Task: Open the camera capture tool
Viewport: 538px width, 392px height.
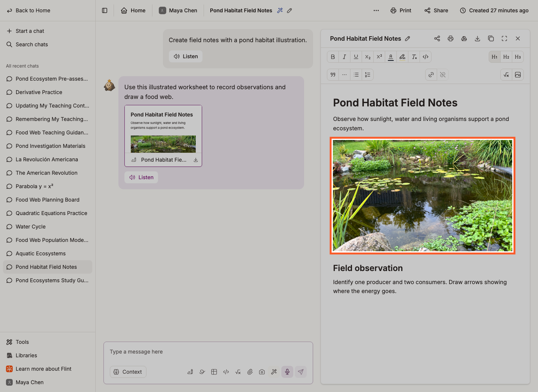Action: tap(262, 372)
